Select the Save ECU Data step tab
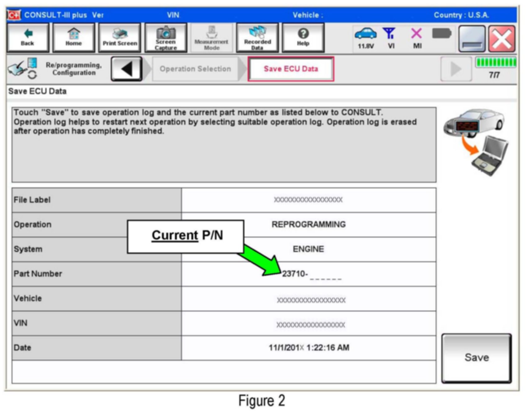Viewport: 528px width, 420px height. 290,69
